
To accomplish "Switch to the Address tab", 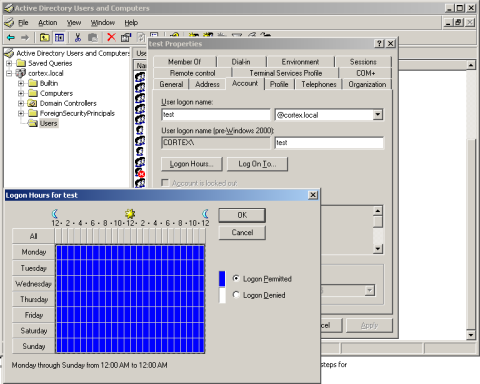I will coord(207,84).
